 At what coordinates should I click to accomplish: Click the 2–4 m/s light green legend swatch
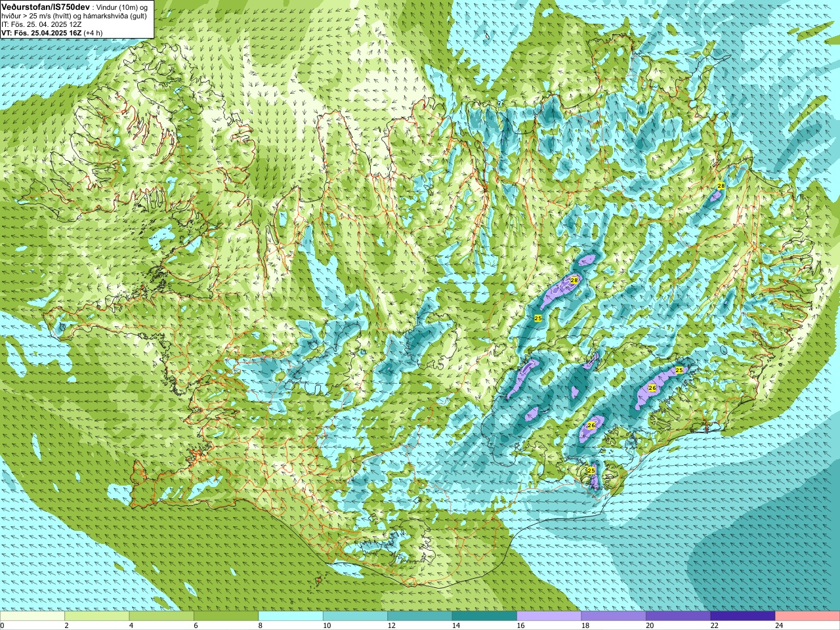tap(97, 616)
